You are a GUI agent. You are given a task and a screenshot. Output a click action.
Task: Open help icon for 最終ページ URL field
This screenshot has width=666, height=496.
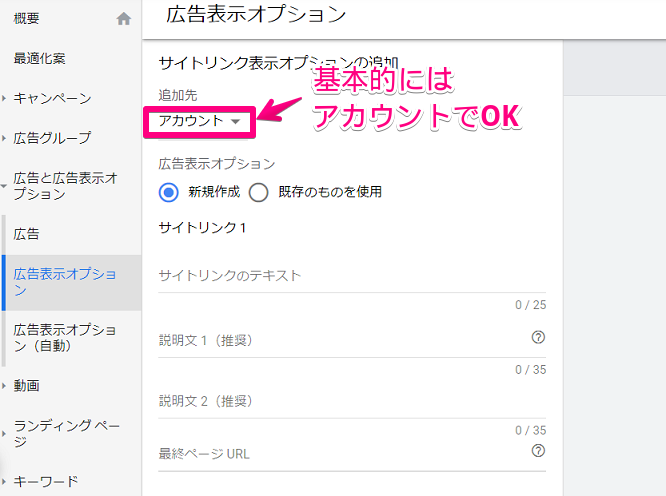click(x=538, y=451)
